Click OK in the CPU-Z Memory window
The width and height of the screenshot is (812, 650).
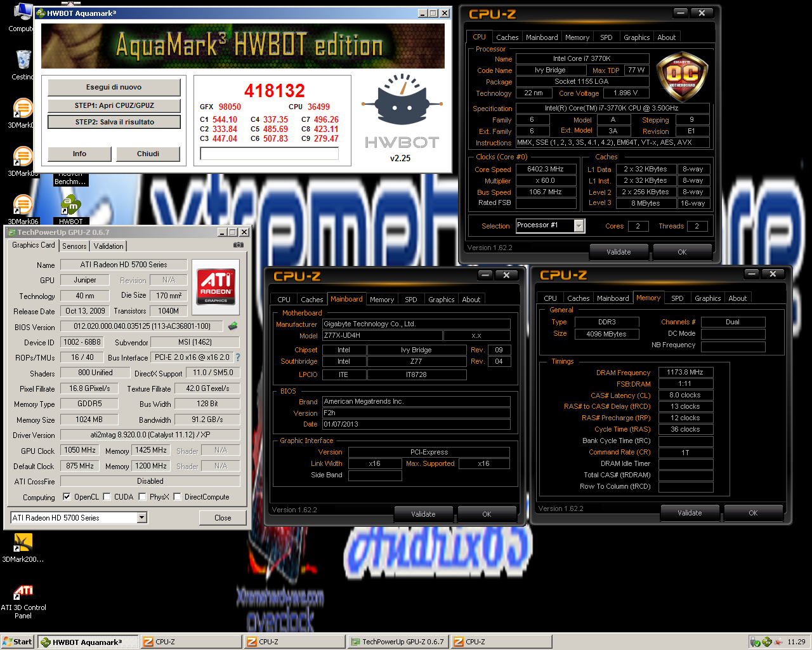[753, 513]
